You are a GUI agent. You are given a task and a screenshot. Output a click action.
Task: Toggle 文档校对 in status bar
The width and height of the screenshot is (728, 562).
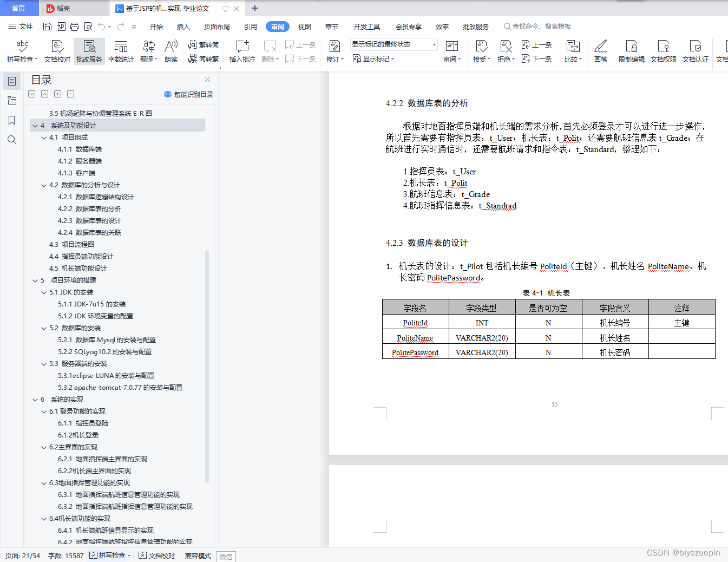(157, 556)
